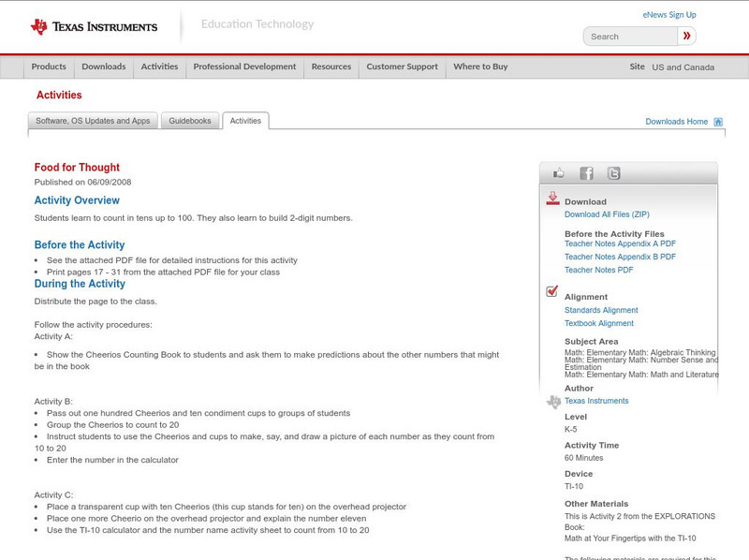Share the activity via Twitter icon

(613, 173)
